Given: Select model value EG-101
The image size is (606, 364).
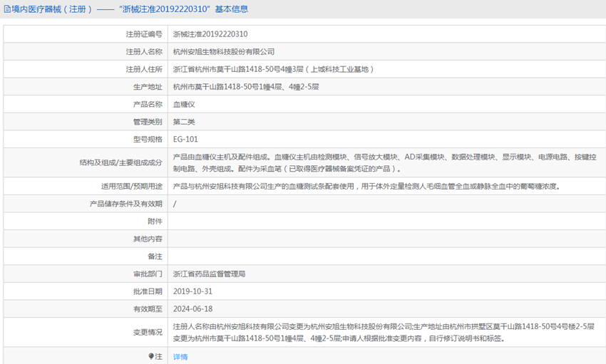Looking at the screenshot, I should (x=185, y=140).
